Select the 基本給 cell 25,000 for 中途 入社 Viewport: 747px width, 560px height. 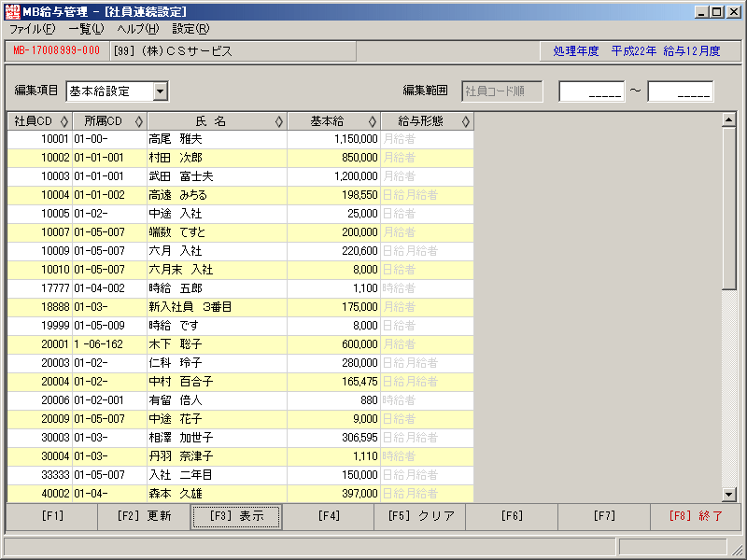334,214
